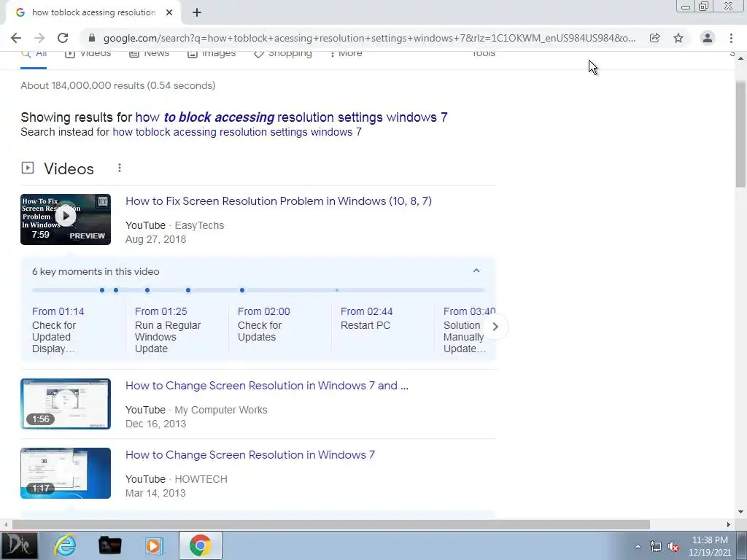
Task: Open Videos section three-dot options
Action: (x=120, y=168)
